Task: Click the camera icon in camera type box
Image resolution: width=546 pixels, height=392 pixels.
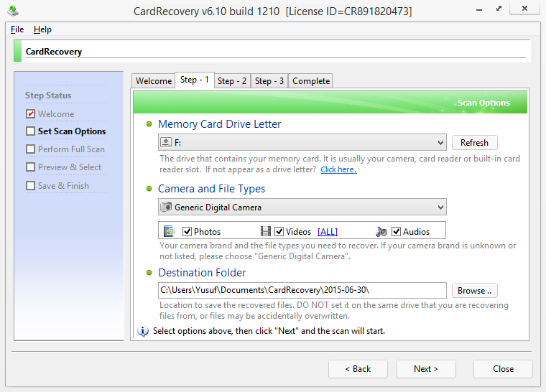Action: pyautogui.click(x=166, y=207)
